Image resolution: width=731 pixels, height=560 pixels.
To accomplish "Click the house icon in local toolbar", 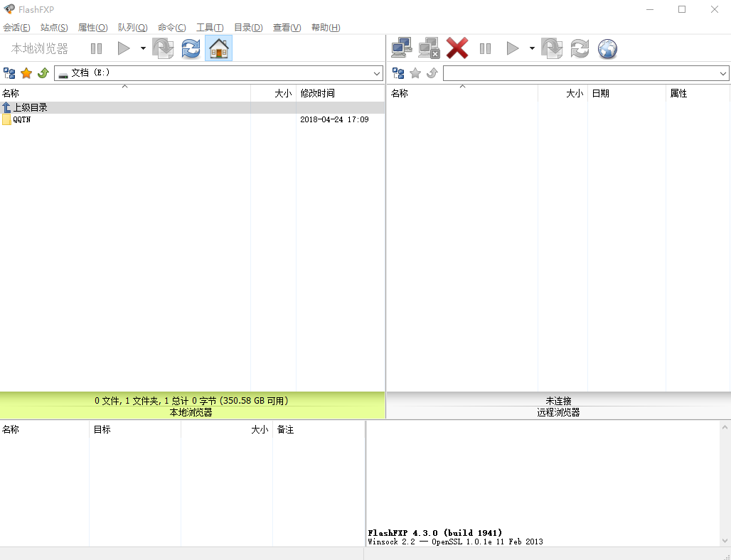I will (x=218, y=48).
